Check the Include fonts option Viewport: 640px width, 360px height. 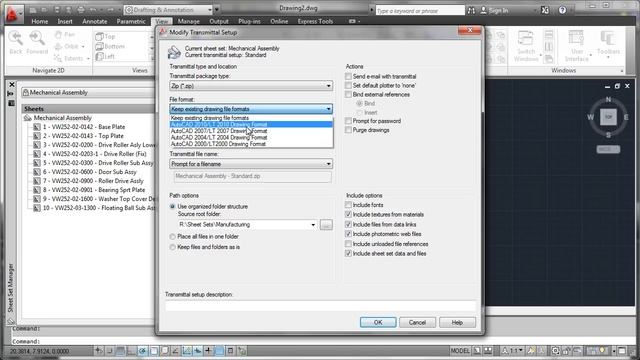click(x=348, y=205)
